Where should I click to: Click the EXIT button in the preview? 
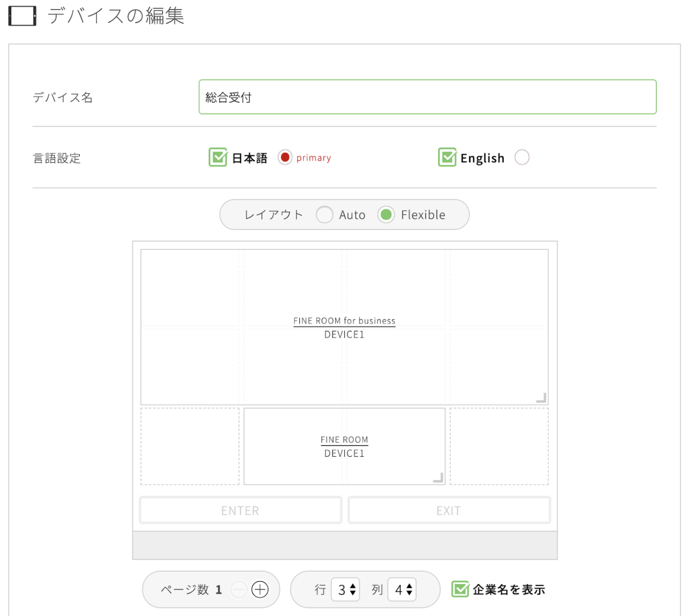449,510
